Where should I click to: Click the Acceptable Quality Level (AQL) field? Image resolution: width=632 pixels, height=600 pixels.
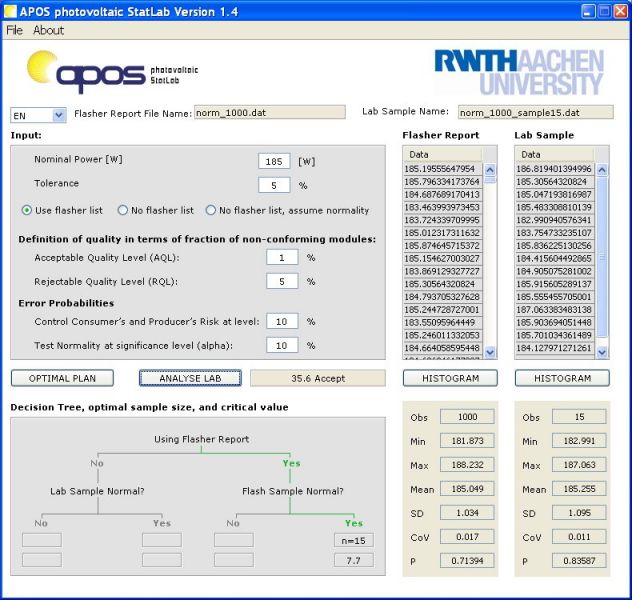(281, 257)
